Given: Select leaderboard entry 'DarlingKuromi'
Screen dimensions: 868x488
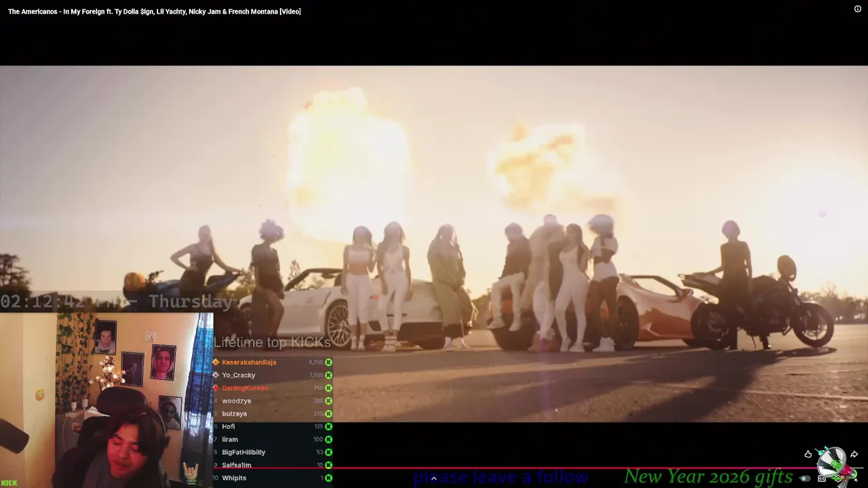Looking at the screenshot, I should [245, 388].
